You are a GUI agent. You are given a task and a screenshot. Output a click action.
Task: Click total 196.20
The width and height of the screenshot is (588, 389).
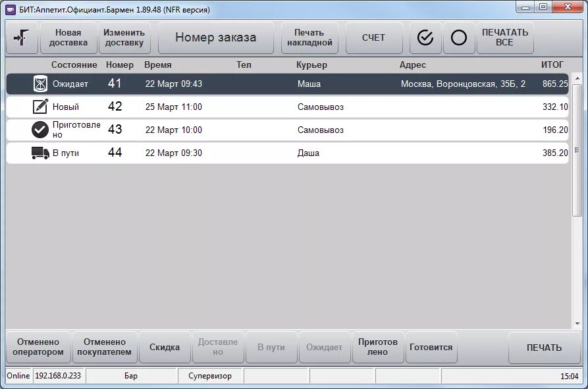tap(555, 130)
